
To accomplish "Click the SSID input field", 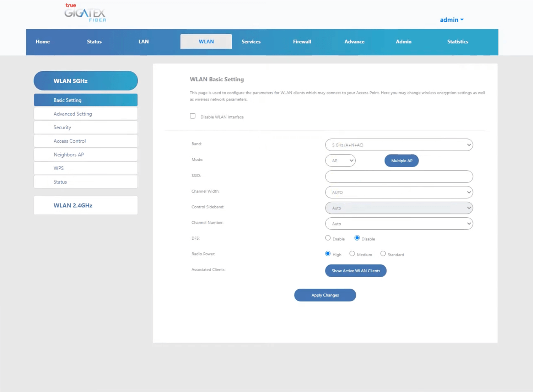I will [399, 176].
